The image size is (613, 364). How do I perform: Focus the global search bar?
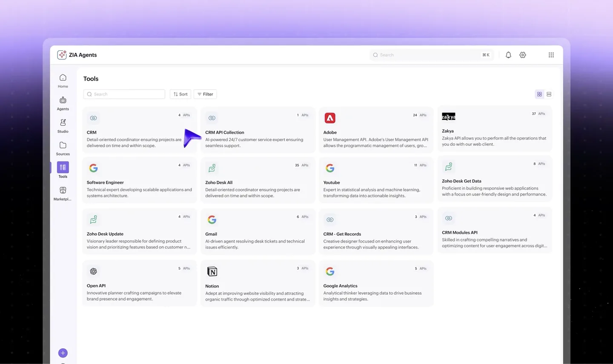tap(431, 55)
